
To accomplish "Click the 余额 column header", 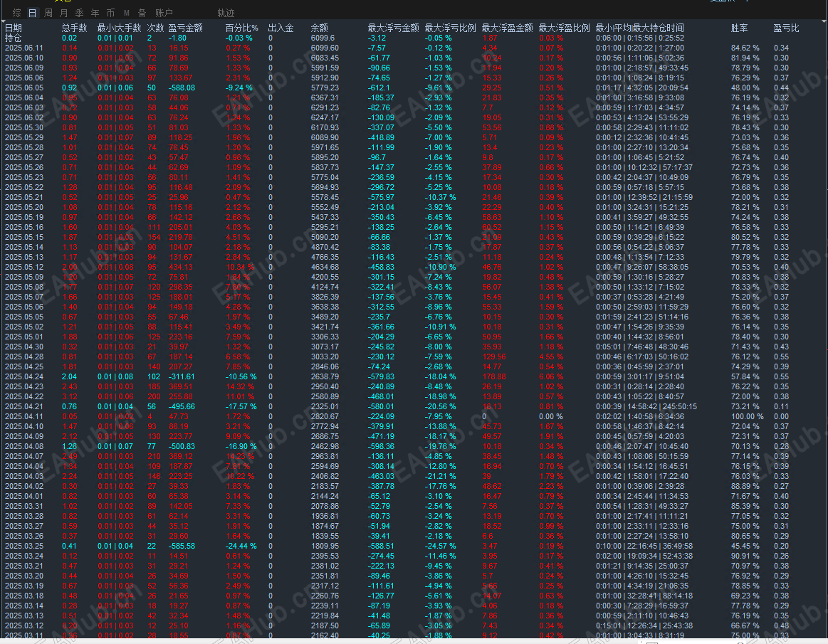I will pos(320,28).
